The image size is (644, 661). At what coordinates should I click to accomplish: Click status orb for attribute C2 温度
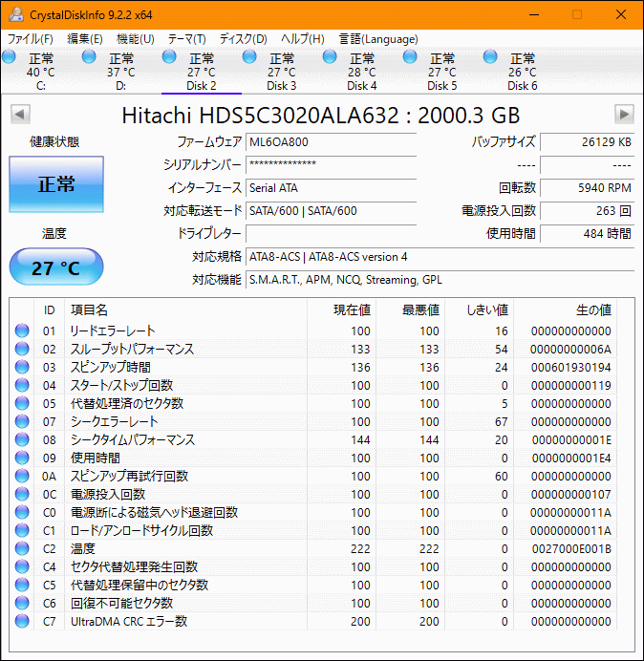pos(22,549)
